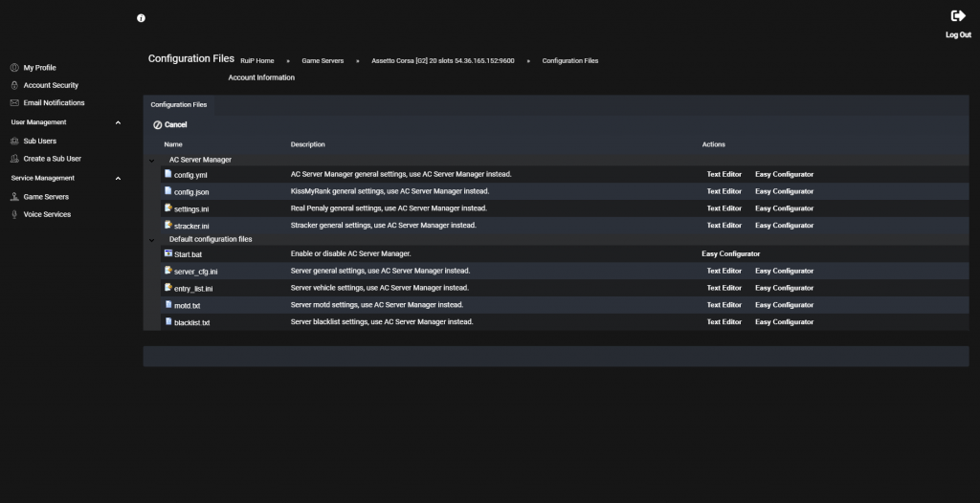Open Text Editor for stracker.ini
This screenshot has height=503, width=980.
coord(724,225)
